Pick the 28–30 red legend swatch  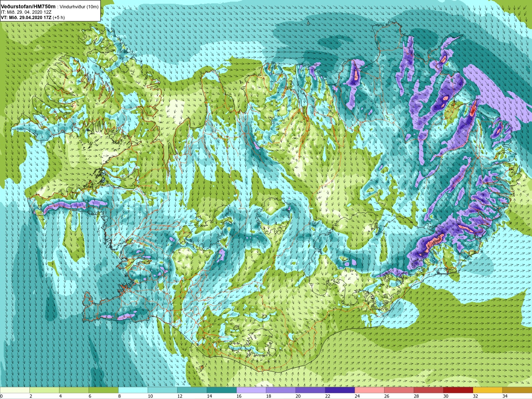click(428, 390)
